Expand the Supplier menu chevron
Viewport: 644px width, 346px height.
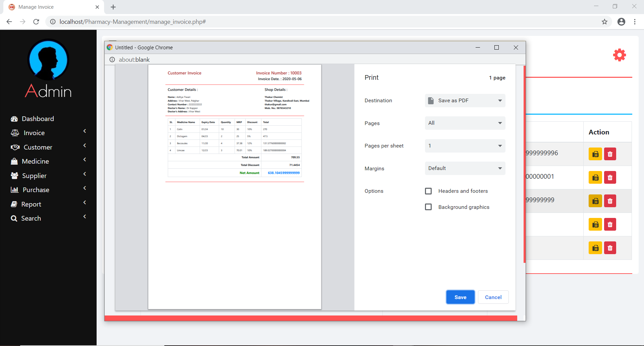[85, 174]
